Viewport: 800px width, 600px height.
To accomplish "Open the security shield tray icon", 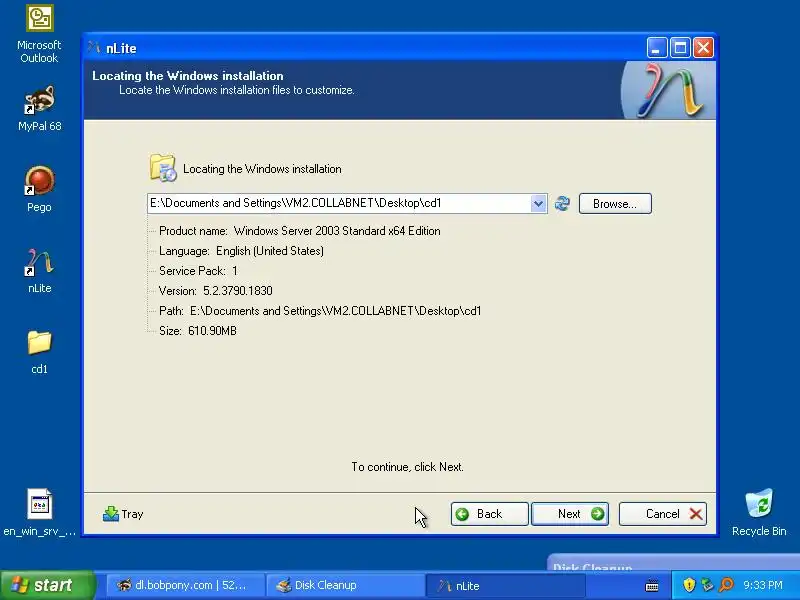I will click(x=689, y=585).
